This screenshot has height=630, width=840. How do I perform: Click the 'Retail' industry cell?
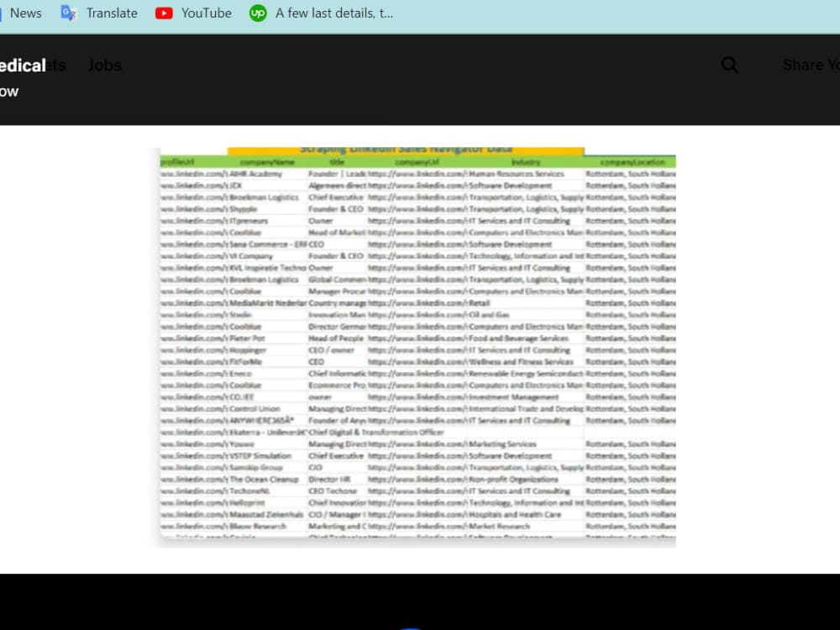tap(480, 303)
